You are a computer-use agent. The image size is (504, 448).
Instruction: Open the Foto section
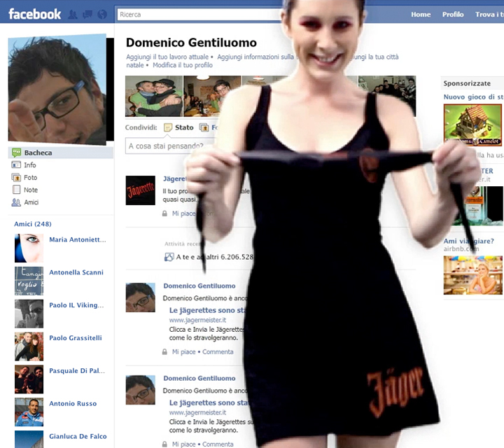(31, 177)
